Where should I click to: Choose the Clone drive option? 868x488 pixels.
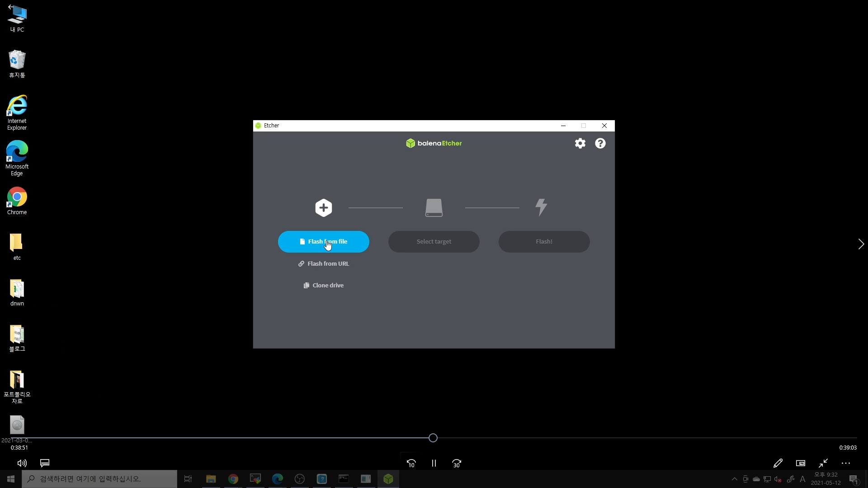point(324,286)
